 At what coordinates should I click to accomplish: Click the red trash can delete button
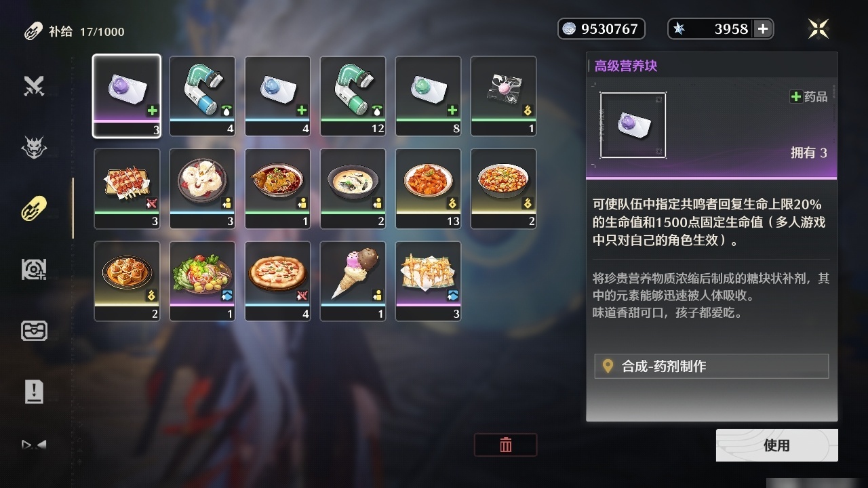tap(505, 445)
